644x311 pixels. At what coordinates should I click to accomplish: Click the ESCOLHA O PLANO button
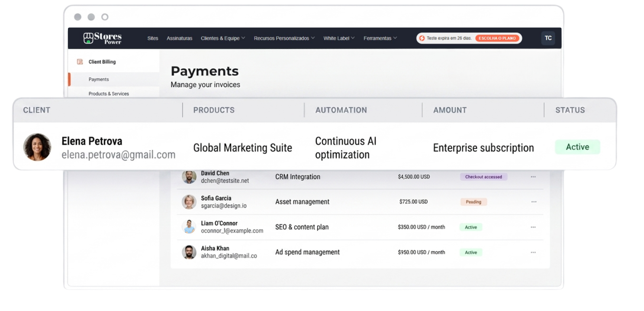click(x=498, y=38)
